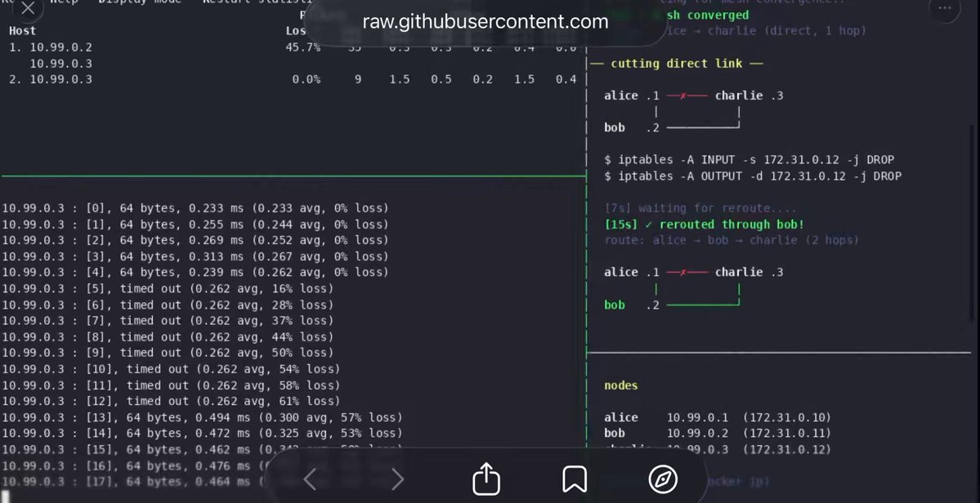Image resolution: width=980 pixels, height=503 pixels.
Task: Click '[7], timed out' line with 37% loss
Action: [168, 320]
